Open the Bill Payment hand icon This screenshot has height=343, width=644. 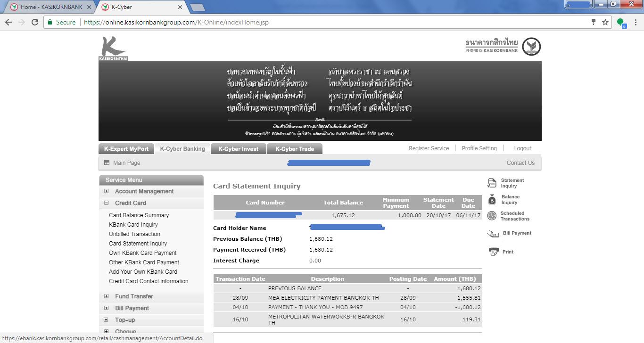click(493, 233)
